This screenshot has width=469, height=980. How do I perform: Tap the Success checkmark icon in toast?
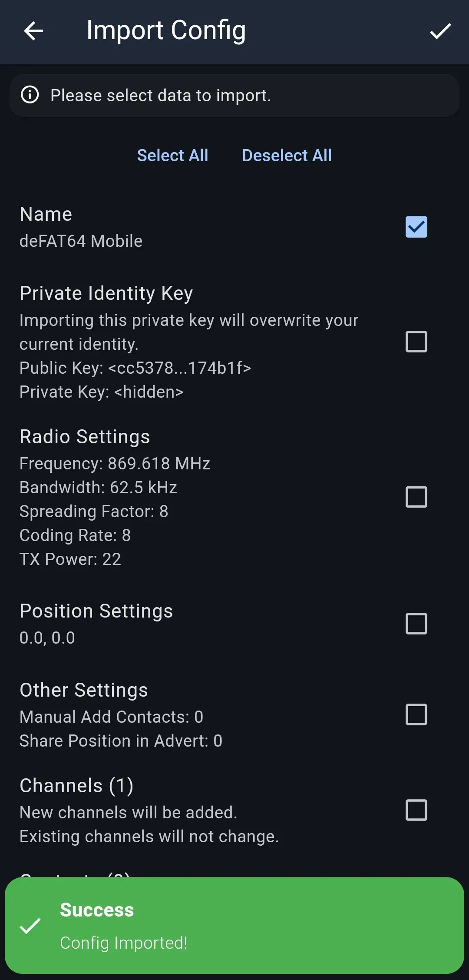tap(30, 926)
